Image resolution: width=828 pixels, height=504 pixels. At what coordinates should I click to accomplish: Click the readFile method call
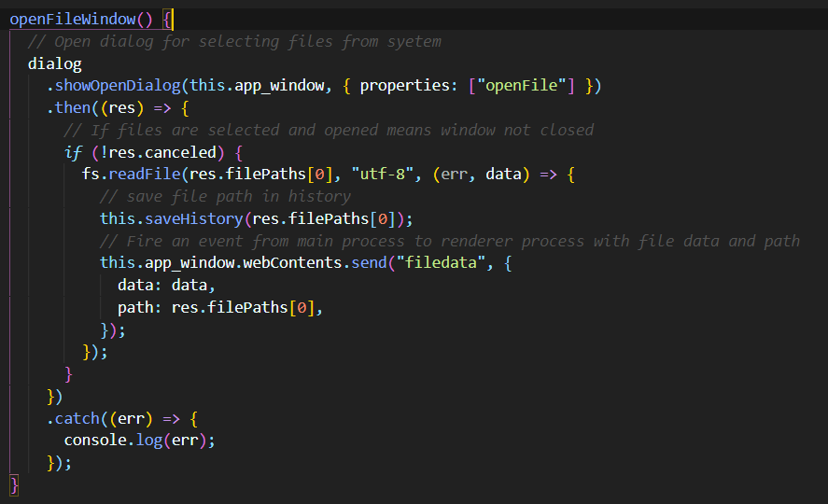(145, 175)
